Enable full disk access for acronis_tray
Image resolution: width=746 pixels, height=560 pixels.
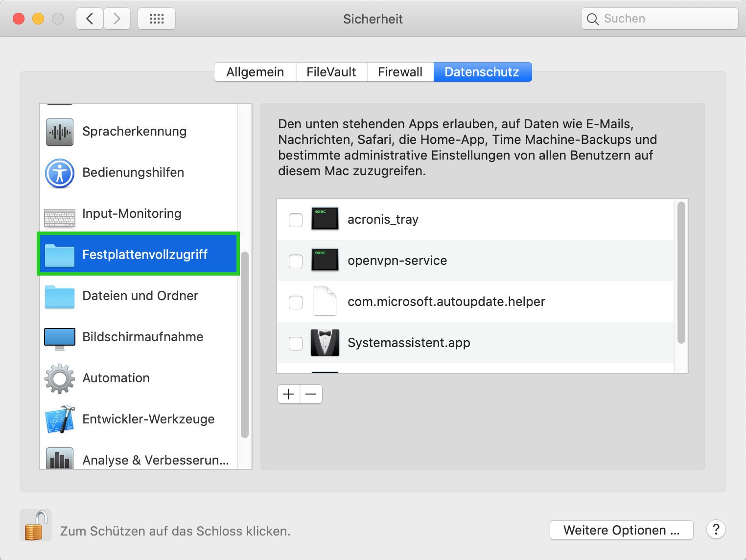pos(295,220)
